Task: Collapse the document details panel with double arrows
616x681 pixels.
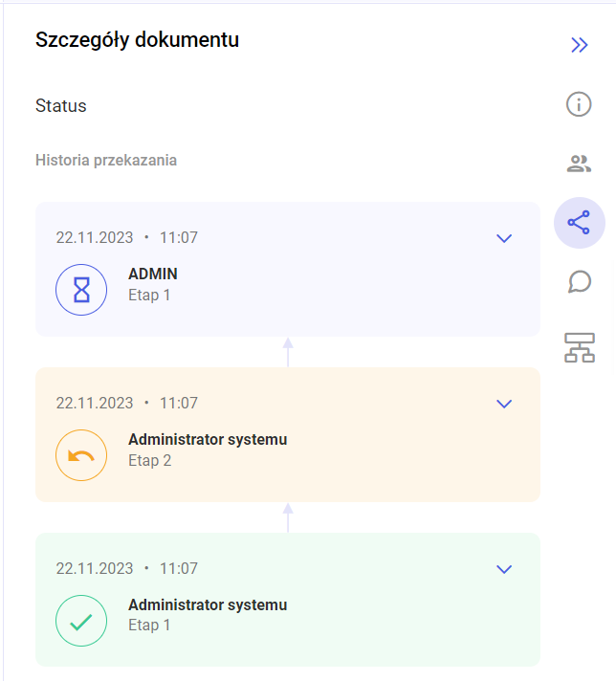Action: click(x=579, y=45)
